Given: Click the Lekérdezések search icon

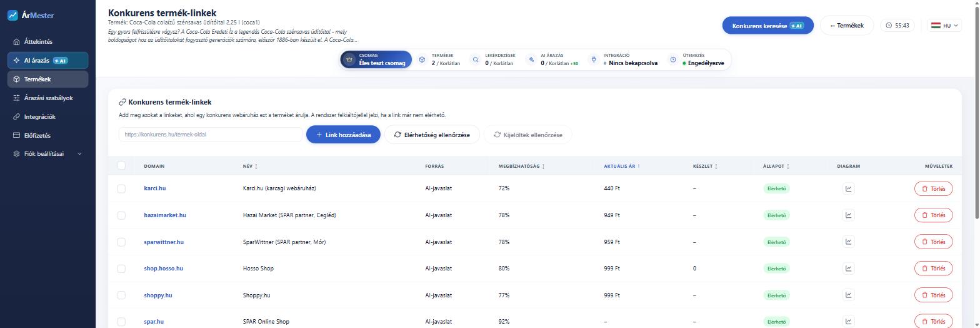Looking at the screenshot, I should pos(476,60).
